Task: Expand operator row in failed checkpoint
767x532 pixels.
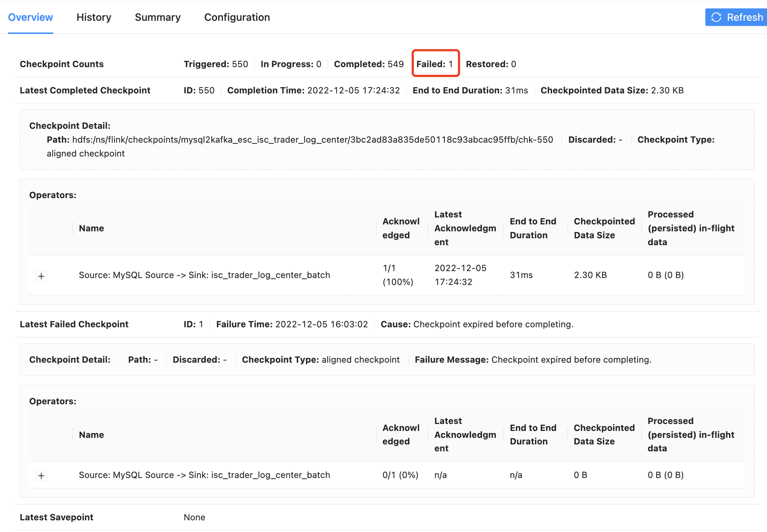Action: 41,475
